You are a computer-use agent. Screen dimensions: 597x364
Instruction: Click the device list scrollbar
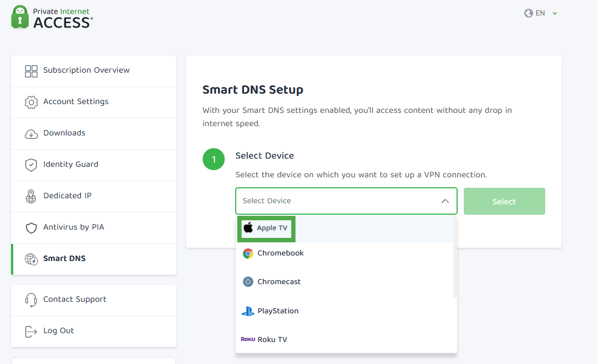pyautogui.click(x=455, y=257)
